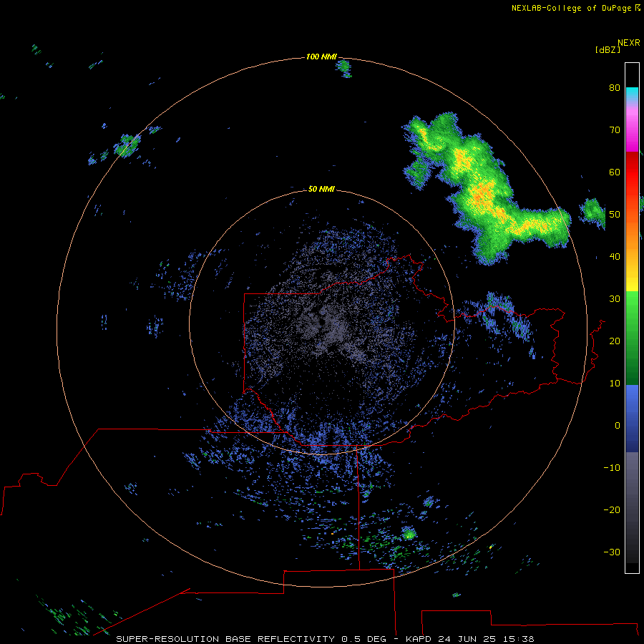The width and height of the screenshot is (644, 644).
Task: Click the 50 NMI range ring label
Action: tap(321, 189)
